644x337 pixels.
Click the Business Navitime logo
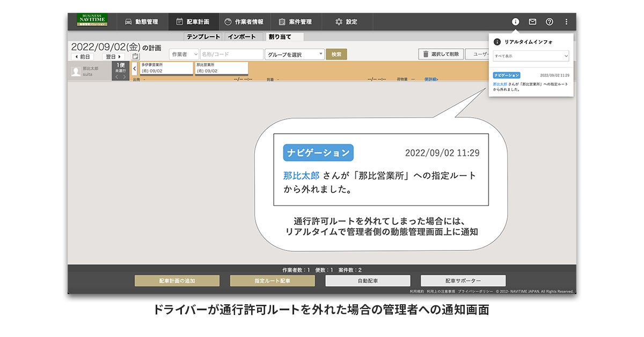92,20
